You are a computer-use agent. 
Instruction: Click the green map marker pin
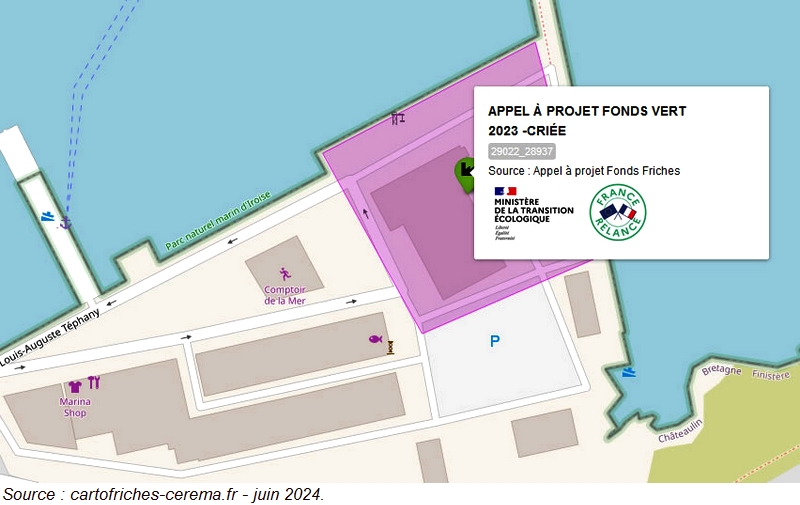464,172
